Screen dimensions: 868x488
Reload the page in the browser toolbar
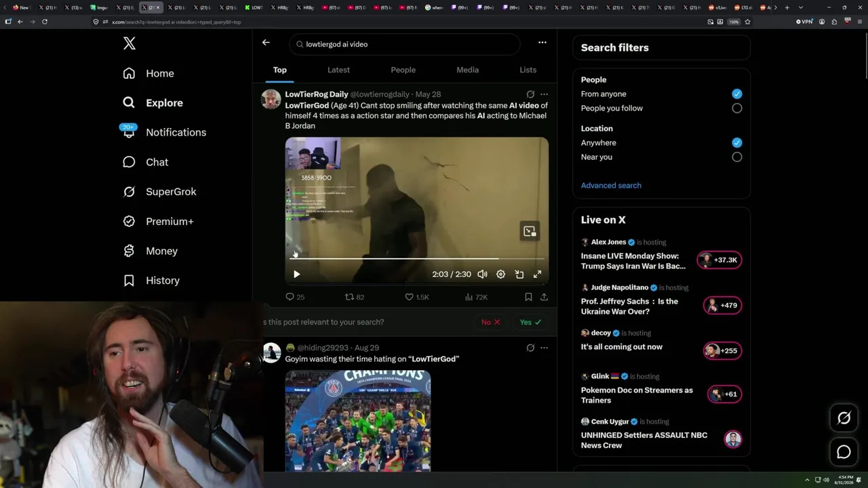(45, 22)
